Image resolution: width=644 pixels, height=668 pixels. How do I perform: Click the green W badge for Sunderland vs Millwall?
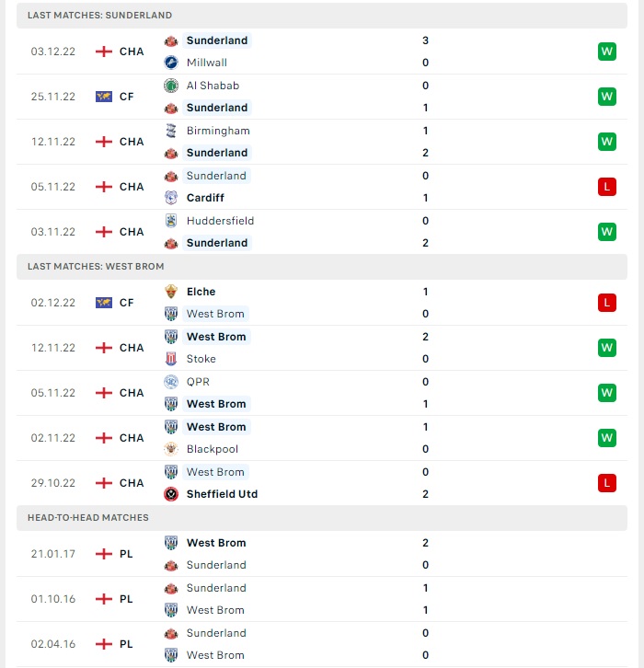[x=607, y=52]
